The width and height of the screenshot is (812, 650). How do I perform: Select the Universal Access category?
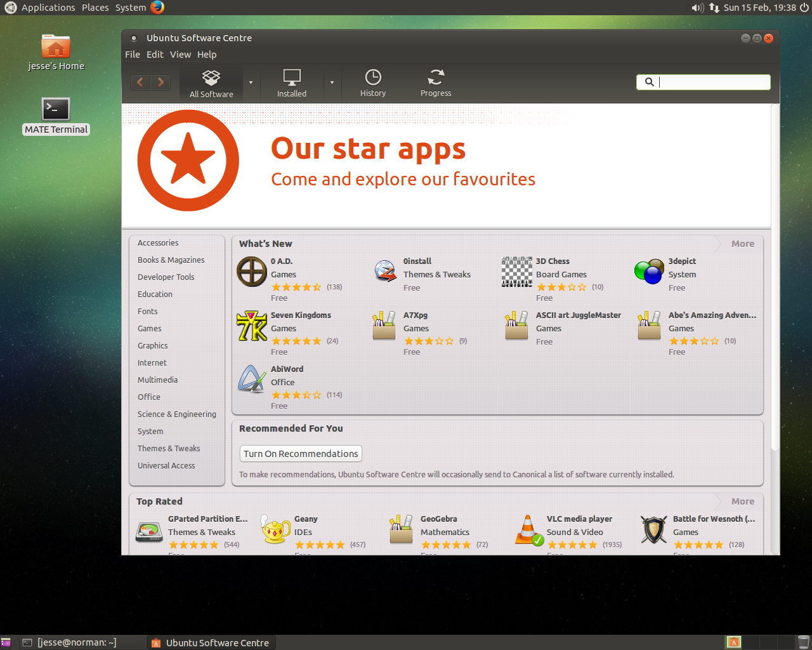tap(166, 466)
